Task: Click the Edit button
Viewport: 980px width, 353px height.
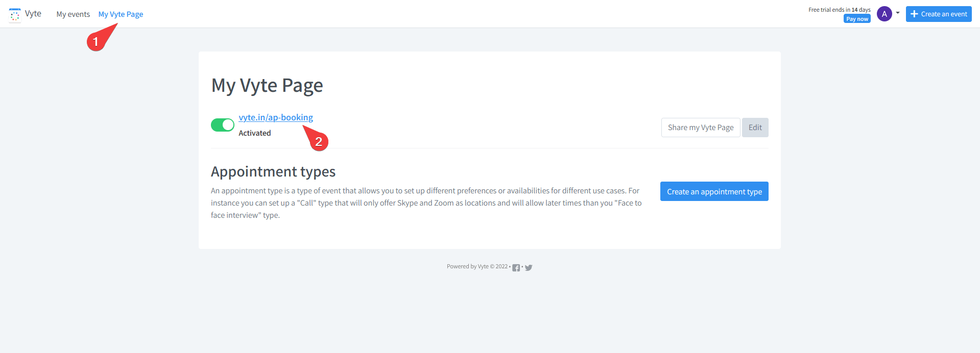Action: pyautogui.click(x=755, y=128)
